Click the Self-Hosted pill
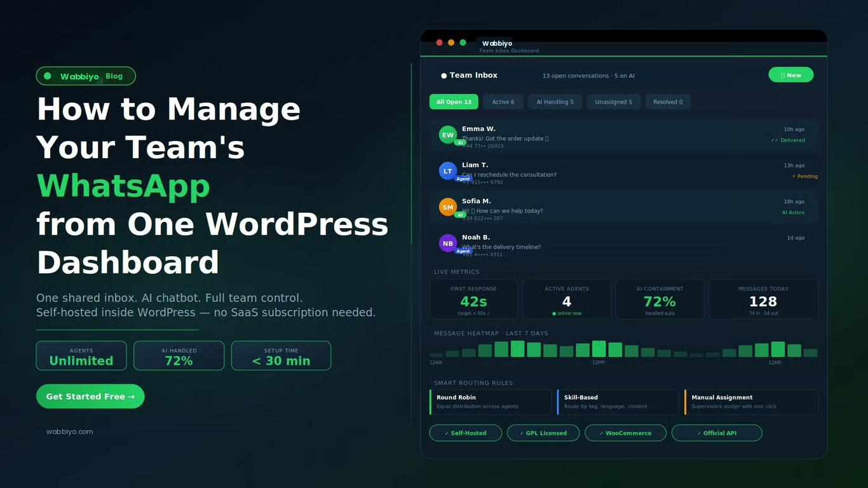This screenshot has width=868, height=488. (466, 433)
